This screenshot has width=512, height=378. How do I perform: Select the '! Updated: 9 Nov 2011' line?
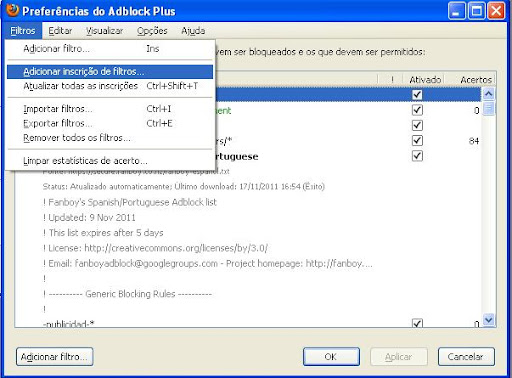(x=89, y=218)
